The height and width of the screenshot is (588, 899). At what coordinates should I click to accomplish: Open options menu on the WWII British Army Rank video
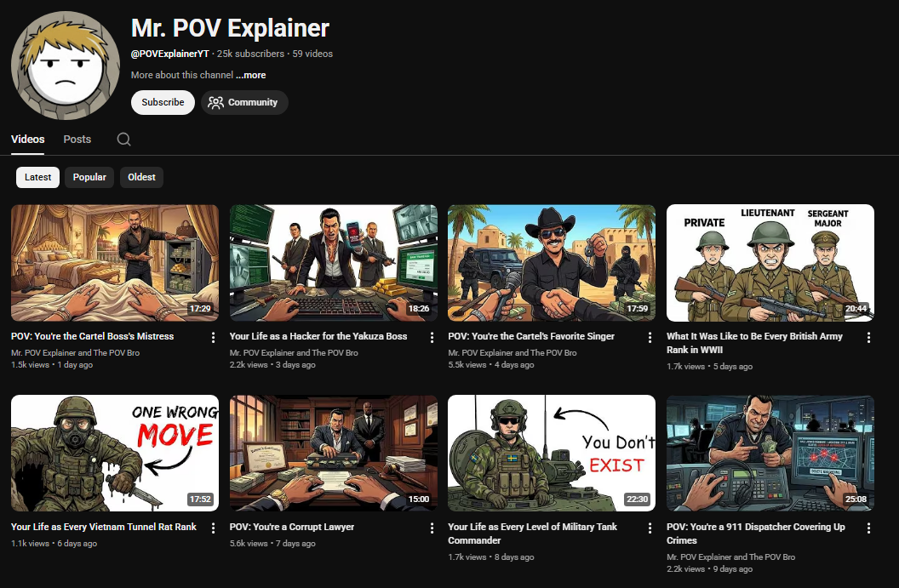[868, 337]
